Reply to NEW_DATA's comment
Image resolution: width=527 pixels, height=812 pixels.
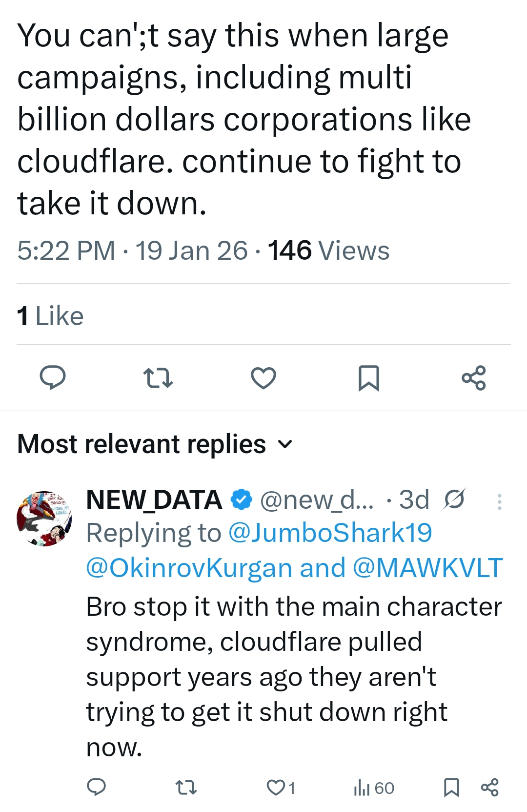(x=96, y=787)
